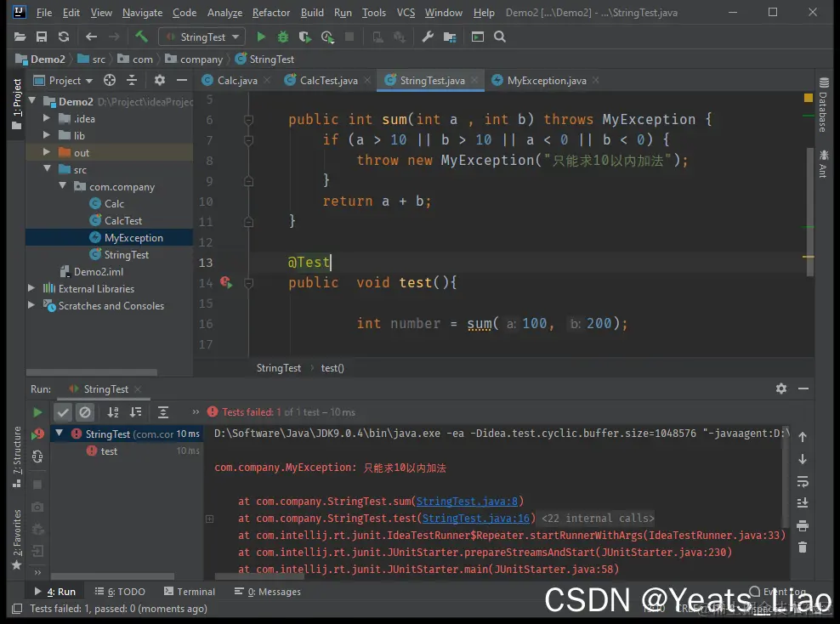Hide the Project panel with the minus icon

182,81
